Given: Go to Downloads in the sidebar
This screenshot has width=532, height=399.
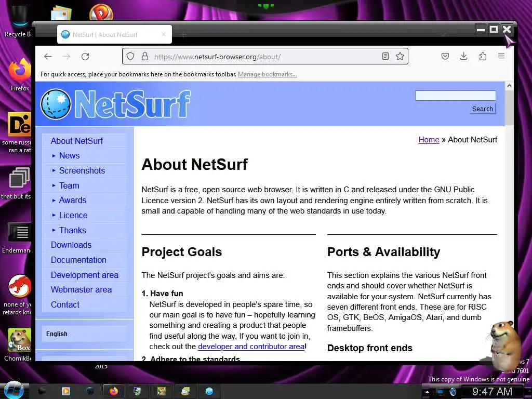Looking at the screenshot, I should (71, 245).
